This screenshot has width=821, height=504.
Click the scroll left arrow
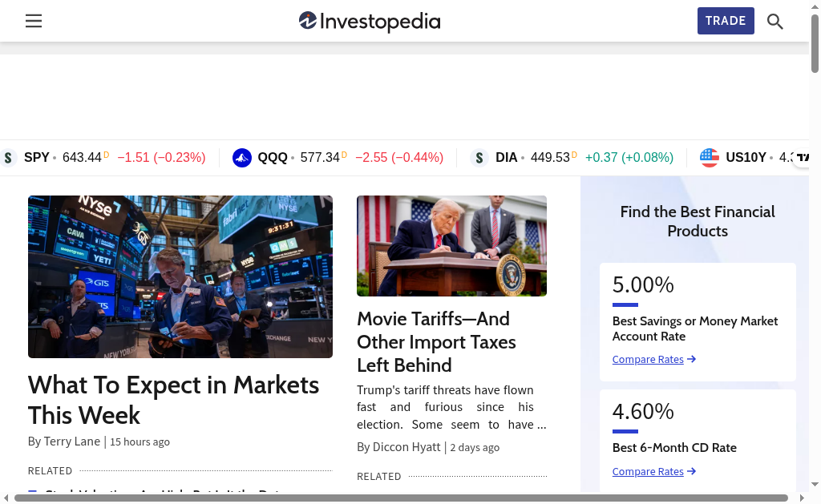pos(6,498)
